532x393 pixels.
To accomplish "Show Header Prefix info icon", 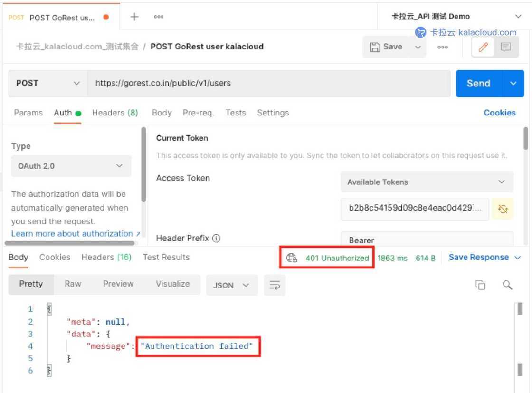I will click(x=216, y=238).
